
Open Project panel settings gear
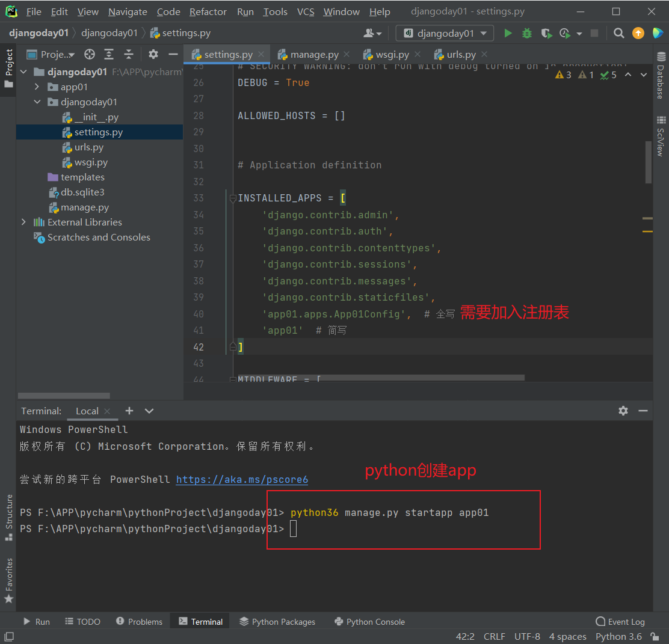coord(153,55)
